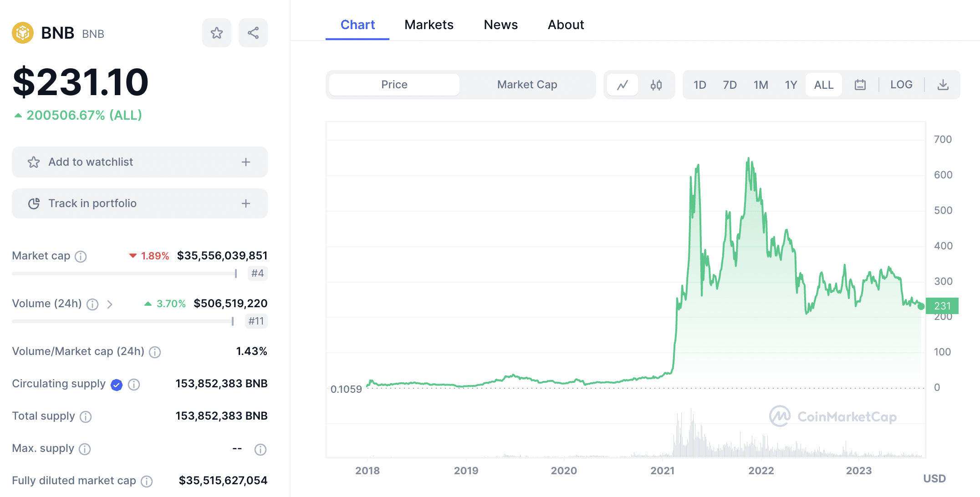Click Circulating supply info icon
Image resolution: width=980 pixels, height=497 pixels.
pos(134,385)
